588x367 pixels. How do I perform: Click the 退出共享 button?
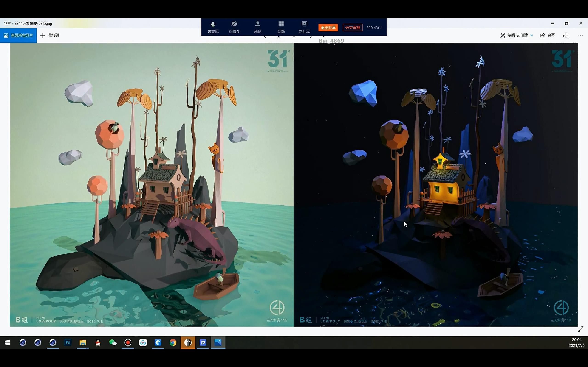coord(328,28)
